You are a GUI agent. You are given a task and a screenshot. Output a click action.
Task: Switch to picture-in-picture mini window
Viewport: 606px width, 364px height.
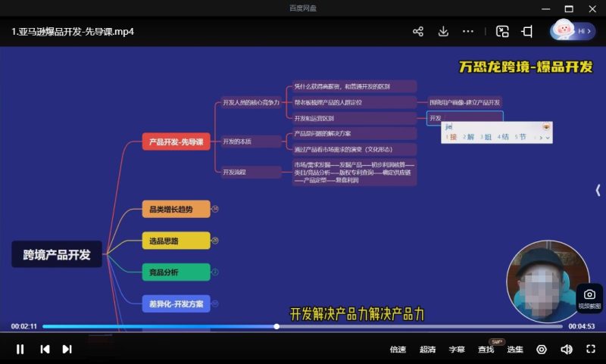[502, 31]
